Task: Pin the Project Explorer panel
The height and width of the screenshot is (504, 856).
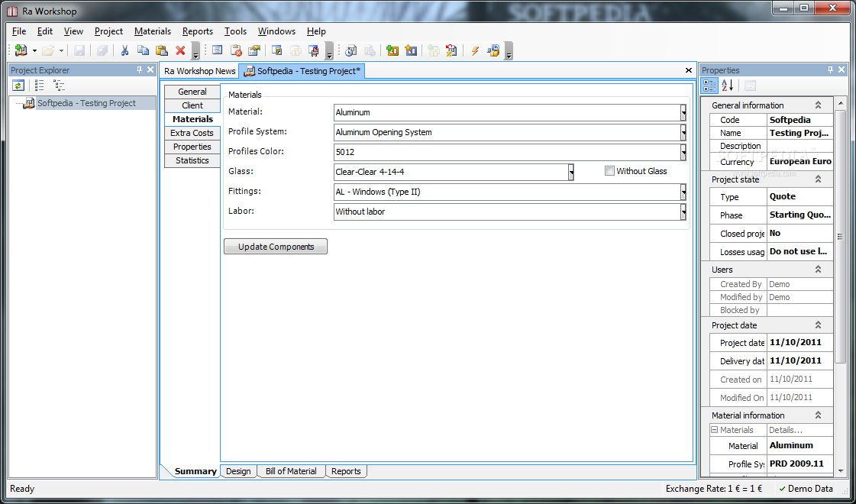Action: tap(139, 70)
